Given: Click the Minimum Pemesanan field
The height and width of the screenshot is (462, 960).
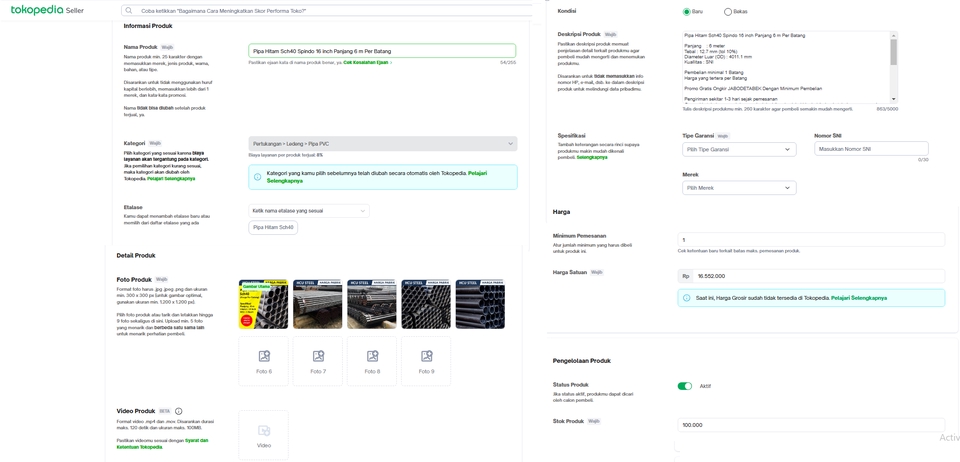Looking at the screenshot, I should point(811,240).
